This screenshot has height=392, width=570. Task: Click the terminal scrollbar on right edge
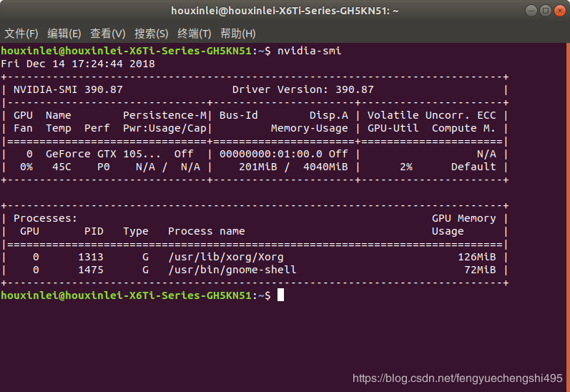point(568,217)
